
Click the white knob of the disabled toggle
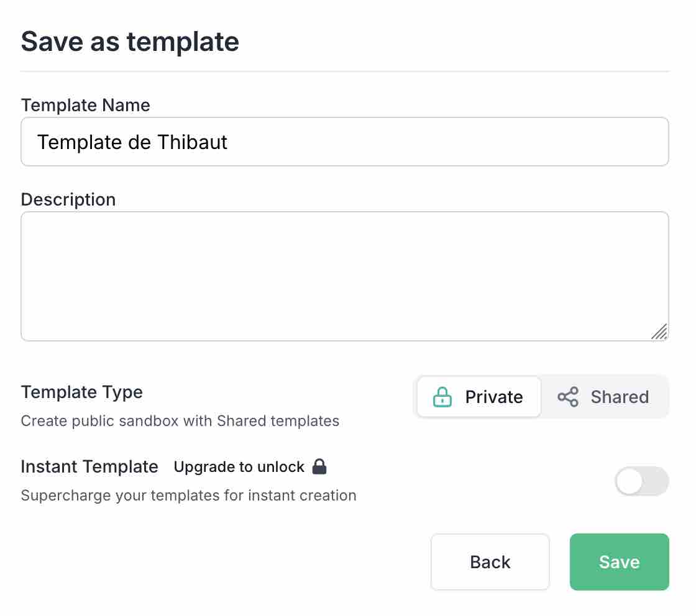tap(628, 481)
